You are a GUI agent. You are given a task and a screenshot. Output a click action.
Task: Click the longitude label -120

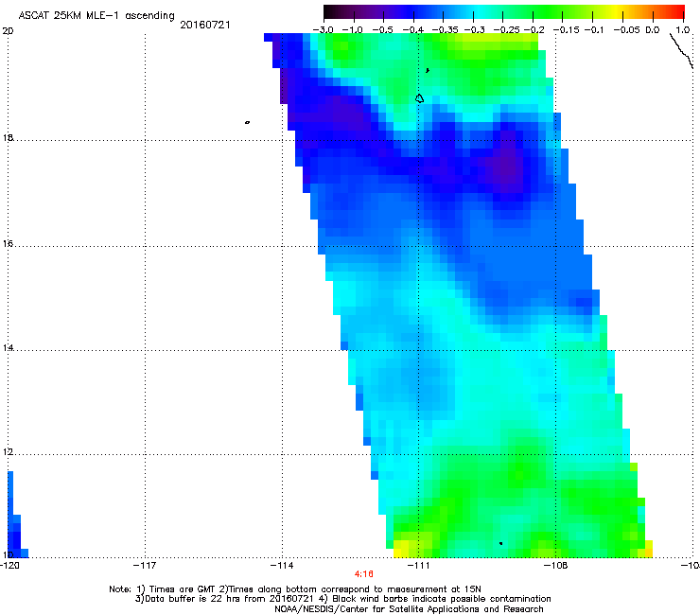click(x=9, y=566)
